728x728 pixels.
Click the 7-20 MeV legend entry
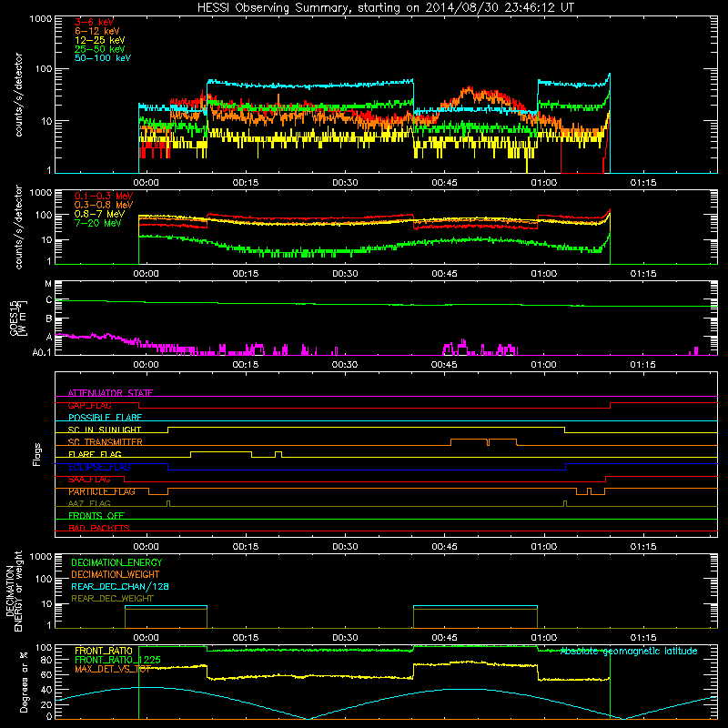tap(97, 223)
